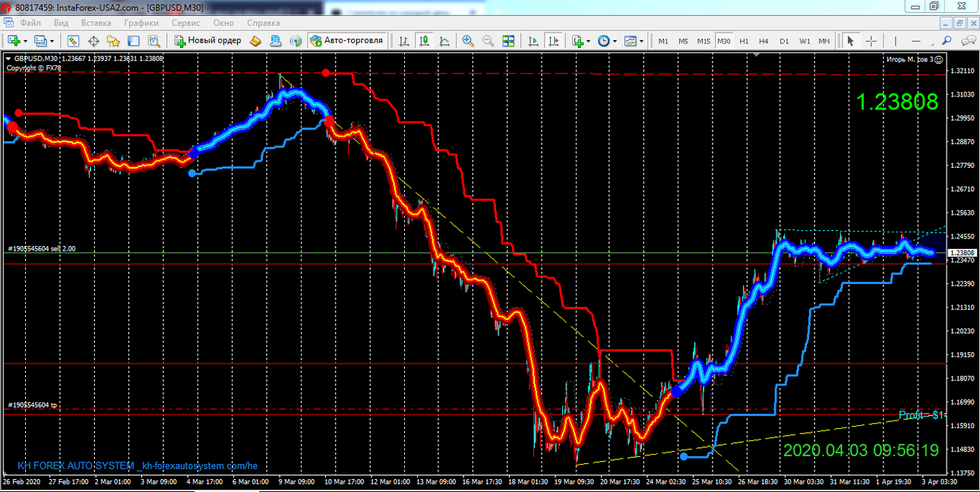Click the New Chart toolbar icon
This screenshot has width=980, height=492.
(14, 41)
